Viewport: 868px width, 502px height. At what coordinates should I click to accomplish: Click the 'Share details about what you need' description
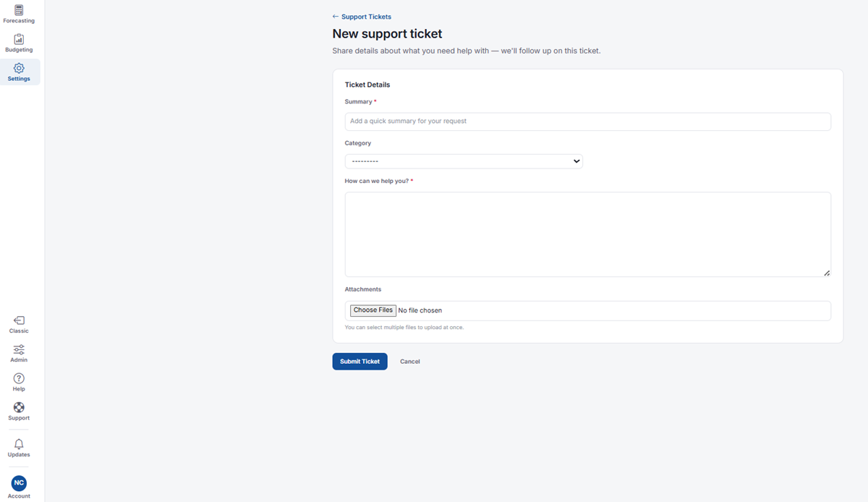pyautogui.click(x=467, y=51)
